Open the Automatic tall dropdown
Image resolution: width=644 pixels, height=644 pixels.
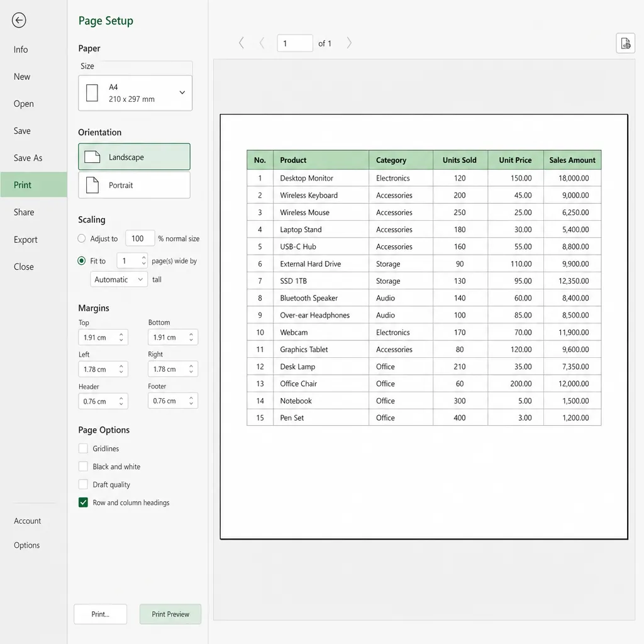[119, 279]
